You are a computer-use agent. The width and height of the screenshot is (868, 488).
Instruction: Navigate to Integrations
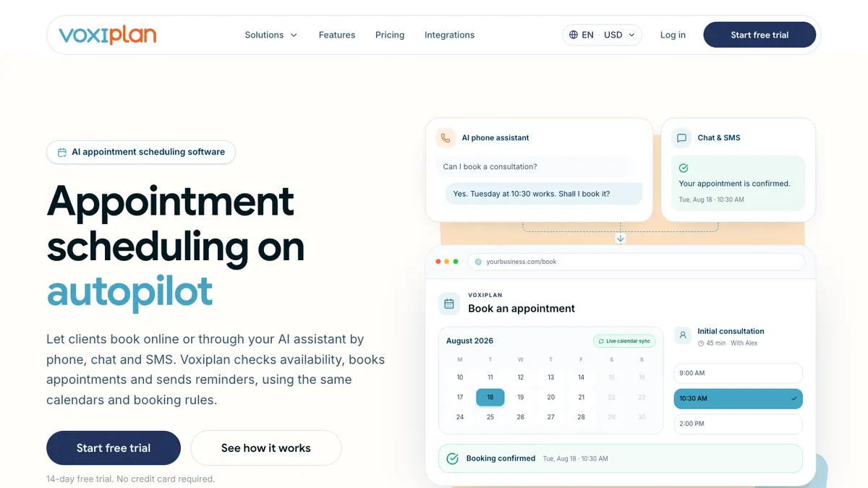coord(449,35)
